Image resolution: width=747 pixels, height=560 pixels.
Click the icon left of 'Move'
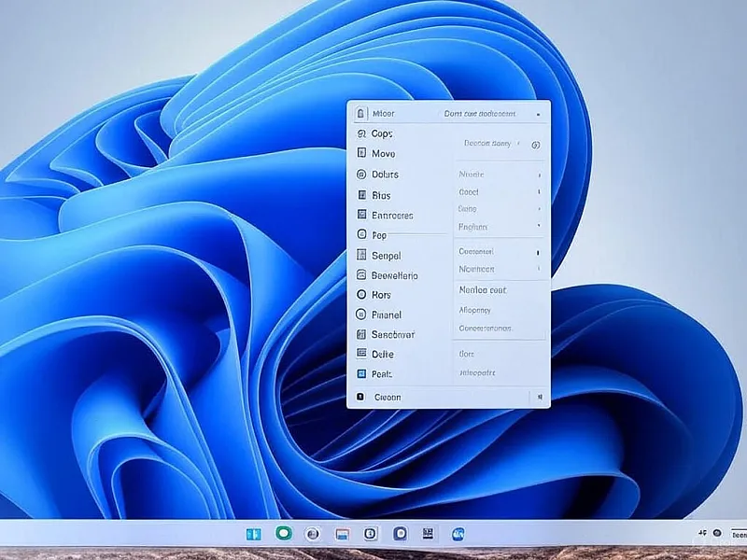coord(361,153)
